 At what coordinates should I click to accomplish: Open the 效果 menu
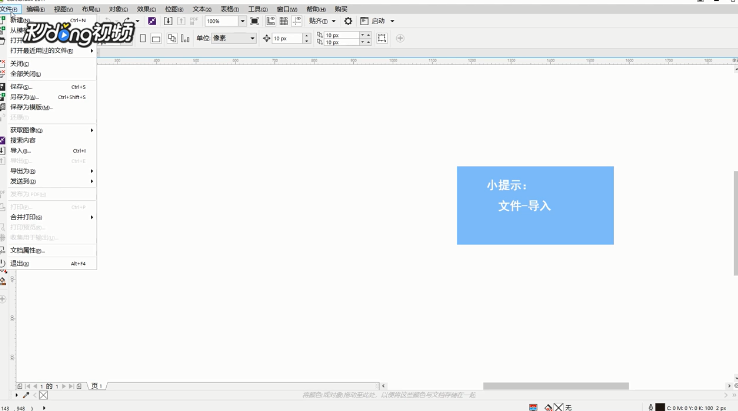146,9
